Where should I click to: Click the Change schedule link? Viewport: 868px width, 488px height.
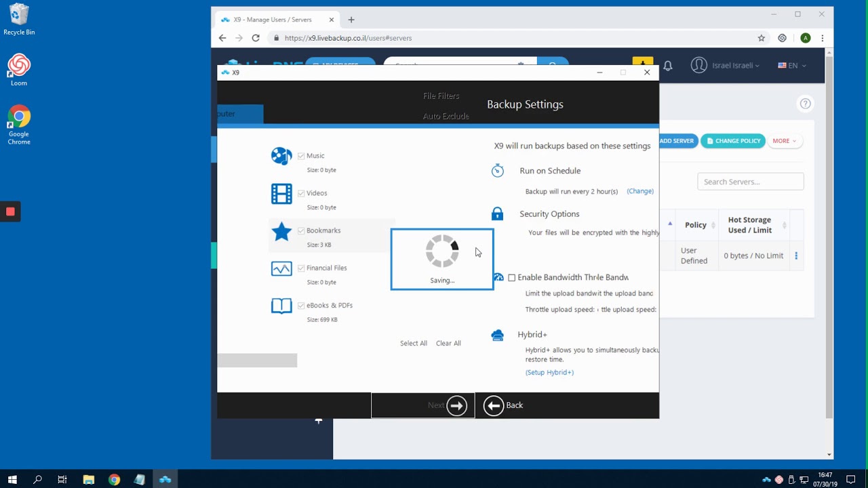pyautogui.click(x=640, y=191)
